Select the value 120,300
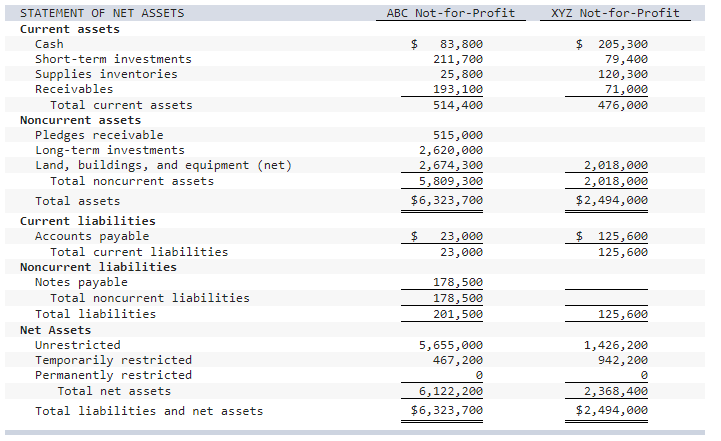The width and height of the screenshot is (721, 441). (623, 74)
